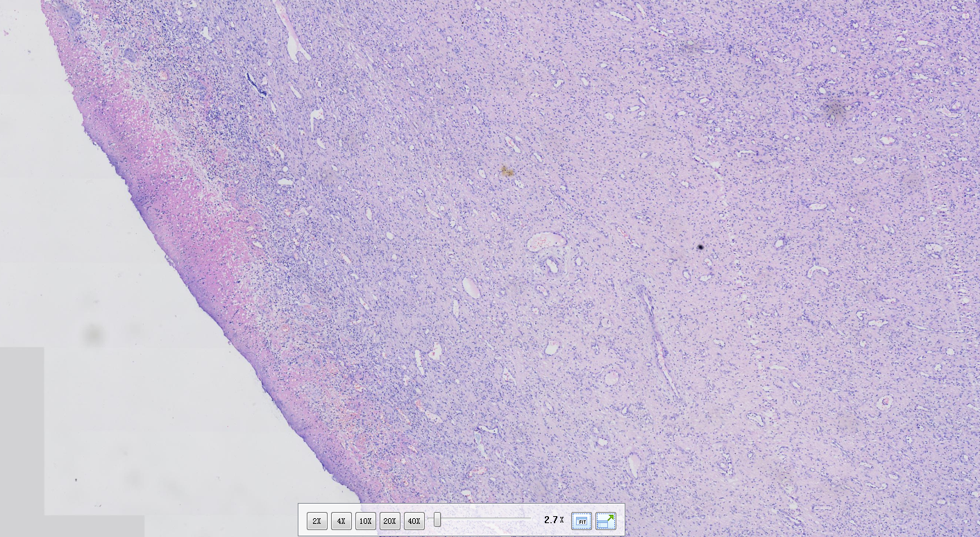The height and width of the screenshot is (537, 980).
Task: Jump to 40X magnification
Action: point(414,520)
